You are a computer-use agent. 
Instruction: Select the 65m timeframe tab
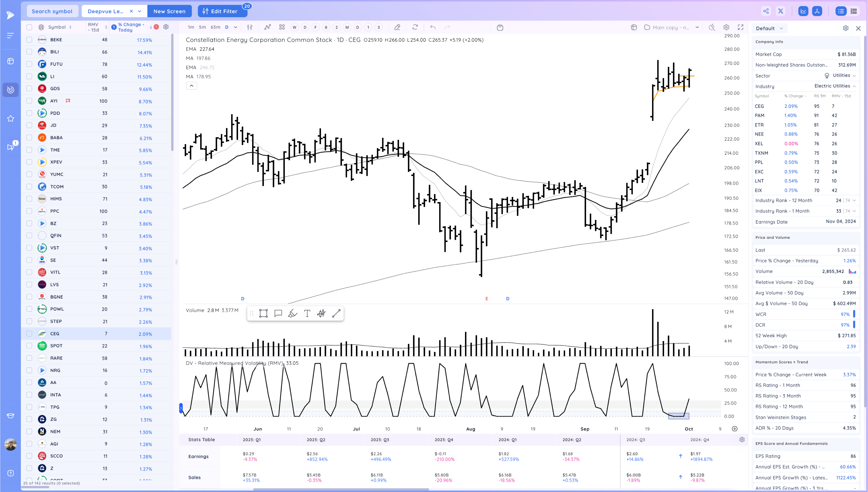[x=215, y=27]
